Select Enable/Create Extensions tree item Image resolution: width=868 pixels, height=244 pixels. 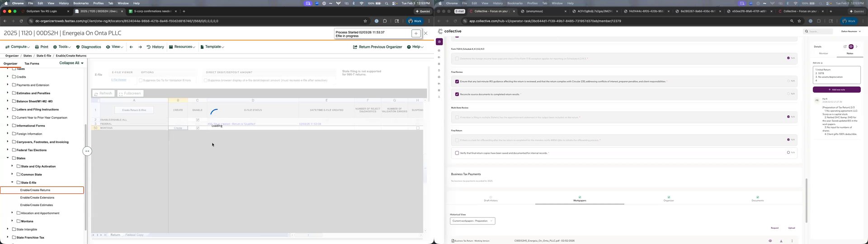click(37, 197)
